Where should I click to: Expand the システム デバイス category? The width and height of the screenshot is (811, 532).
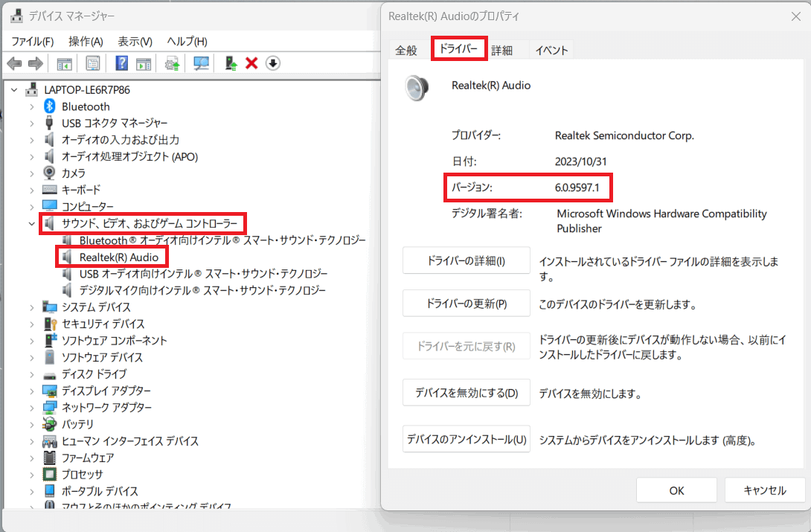(31, 307)
